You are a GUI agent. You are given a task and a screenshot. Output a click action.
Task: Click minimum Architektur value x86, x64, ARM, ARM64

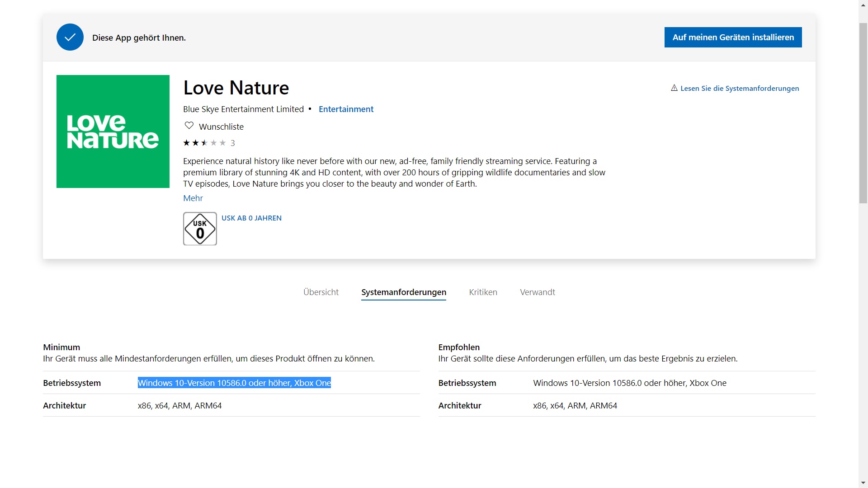[179, 405]
